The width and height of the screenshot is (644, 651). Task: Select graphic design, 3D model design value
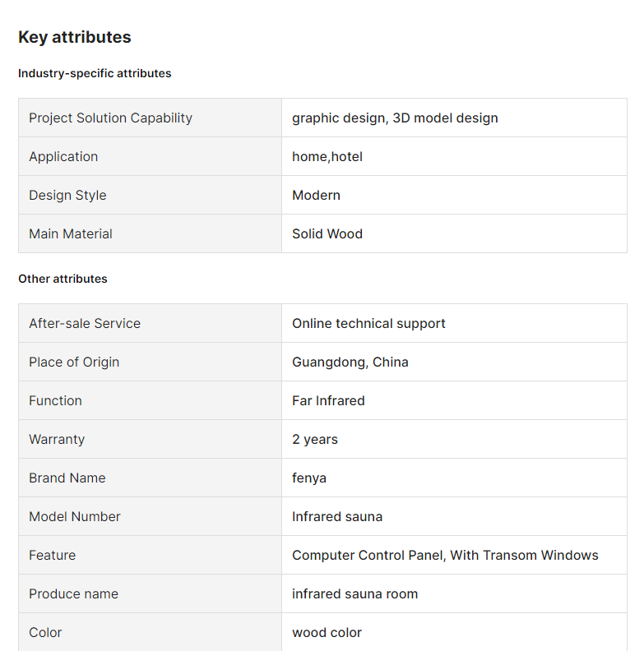395,118
